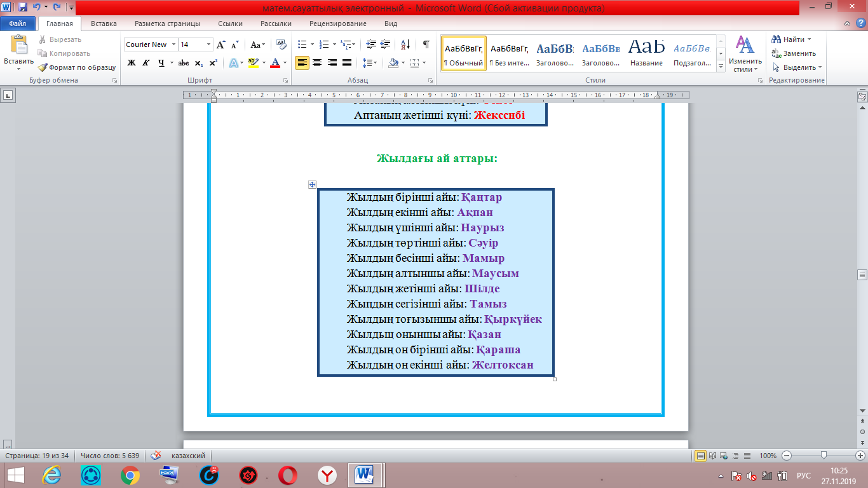Viewport: 868px width, 488px height.
Task: Click the bullets list icon
Action: [x=302, y=44]
